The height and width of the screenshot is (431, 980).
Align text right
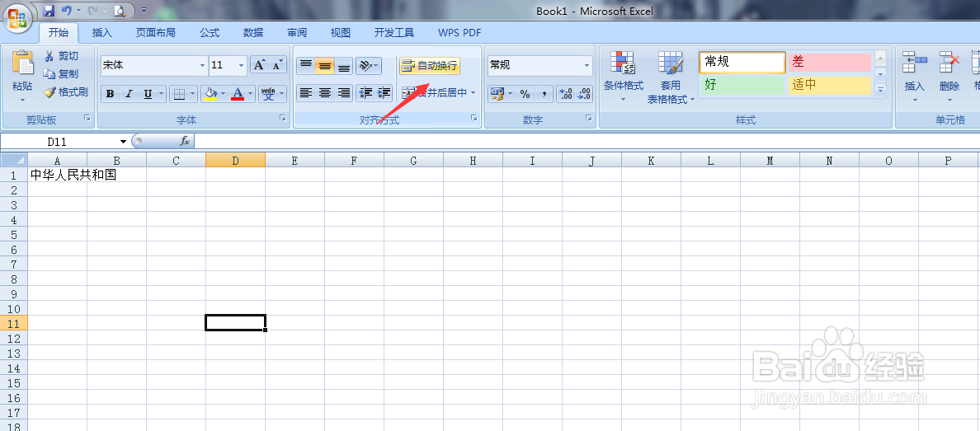(x=344, y=93)
